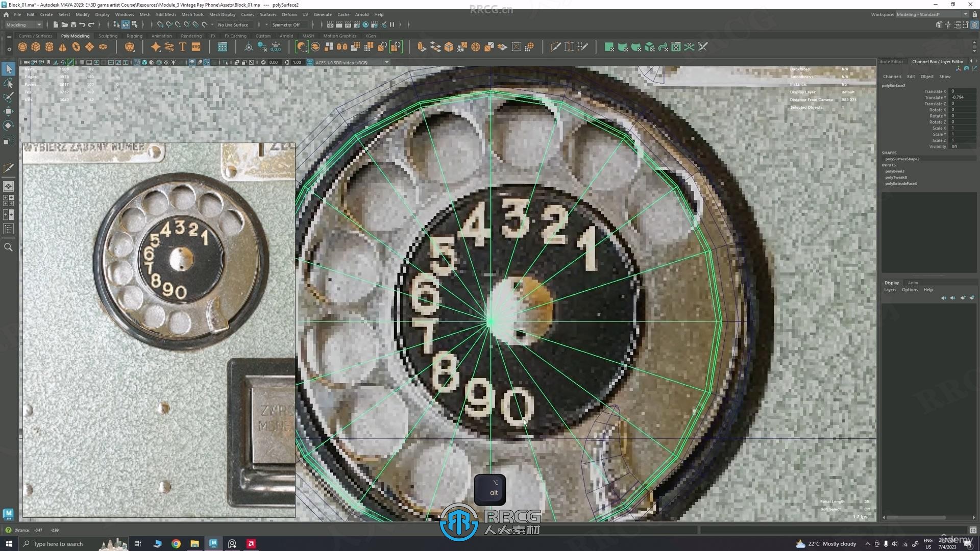This screenshot has height=551, width=980.
Task: Click the viewport exposure value field
Action: [x=274, y=63]
